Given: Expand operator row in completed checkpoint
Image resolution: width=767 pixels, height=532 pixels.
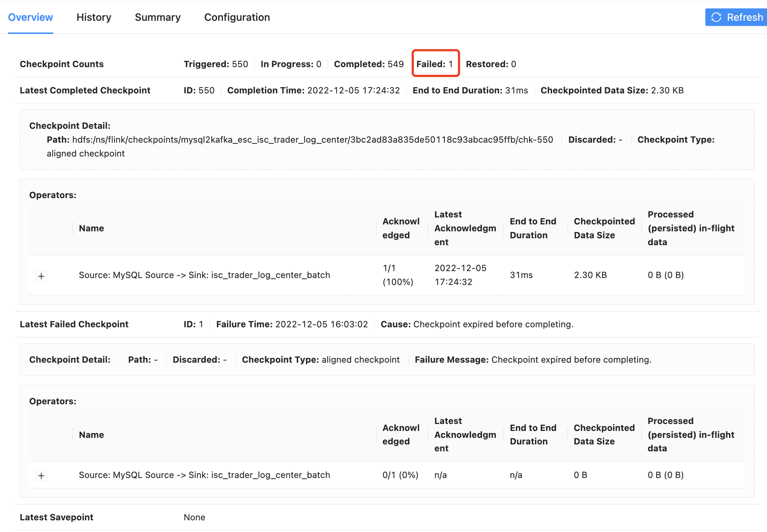Looking at the screenshot, I should click(41, 276).
